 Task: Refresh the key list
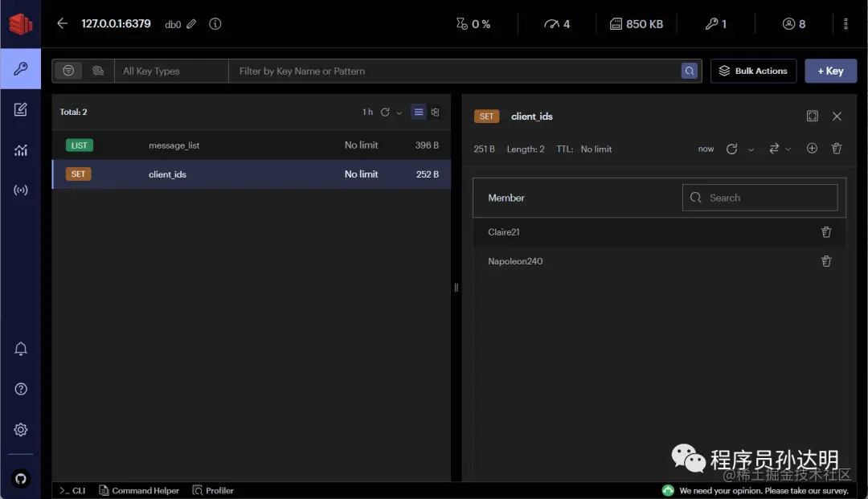pos(385,112)
